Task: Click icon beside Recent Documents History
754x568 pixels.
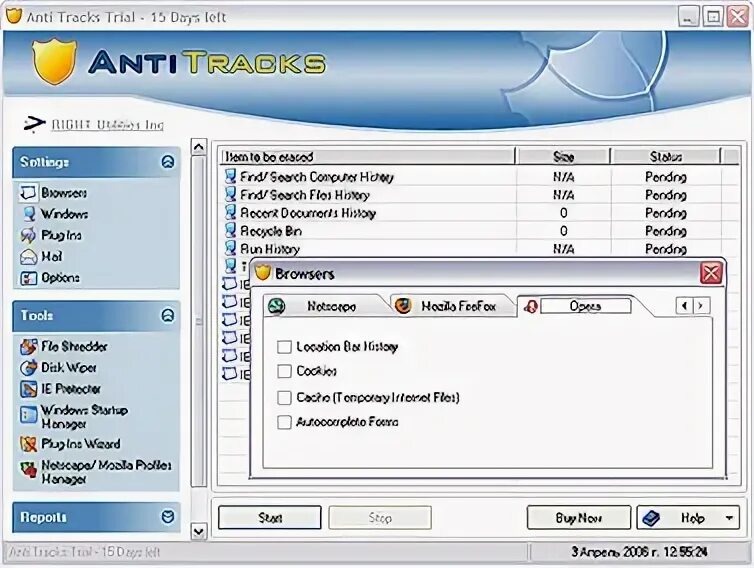Action: pos(231,212)
